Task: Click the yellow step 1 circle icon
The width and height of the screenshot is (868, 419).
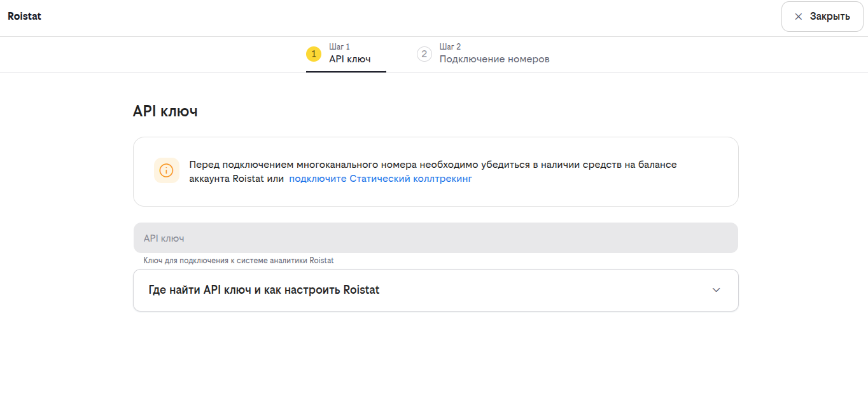Action: pyautogui.click(x=314, y=54)
